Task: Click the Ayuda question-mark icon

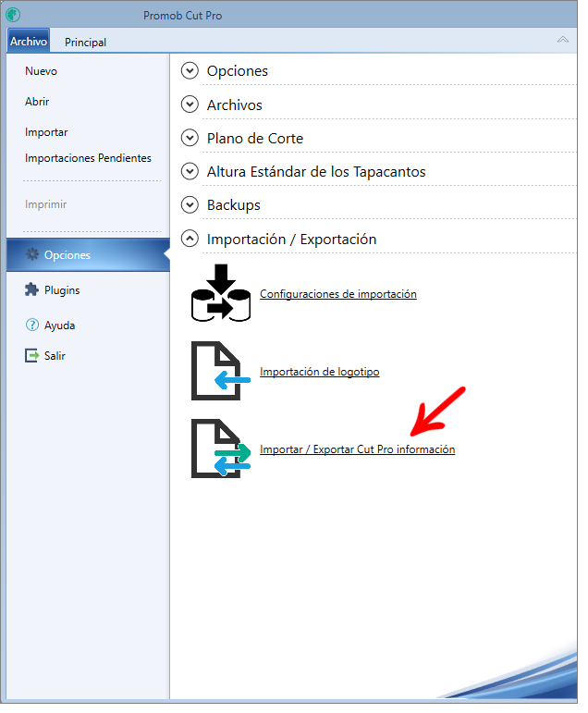Action: point(31,325)
